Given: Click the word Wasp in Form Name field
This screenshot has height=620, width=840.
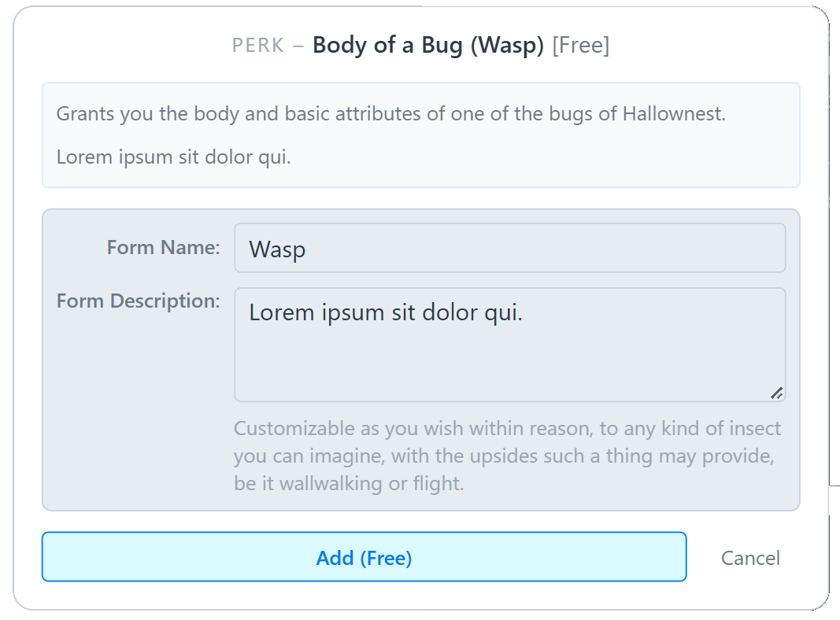Looking at the screenshot, I should click(277, 249).
